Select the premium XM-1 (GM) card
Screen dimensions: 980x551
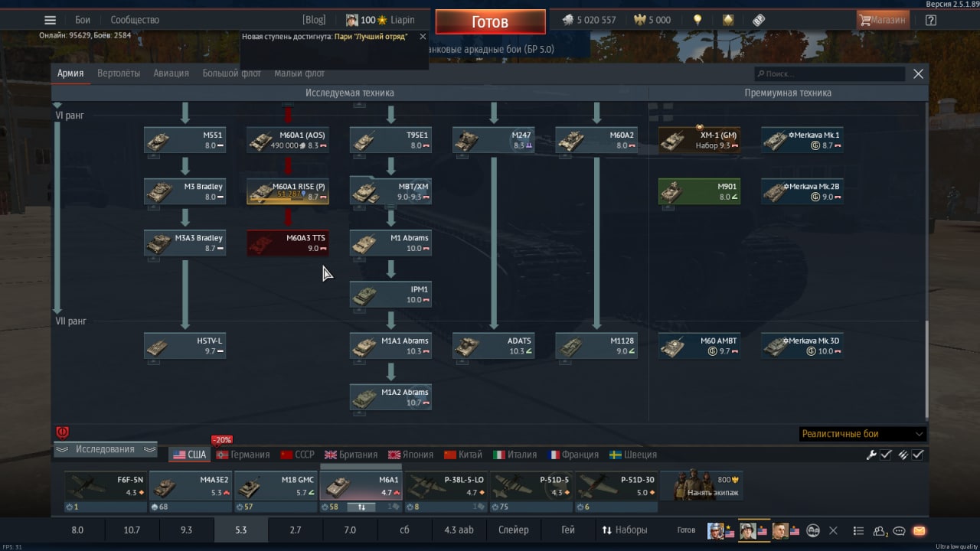[x=699, y=140]
